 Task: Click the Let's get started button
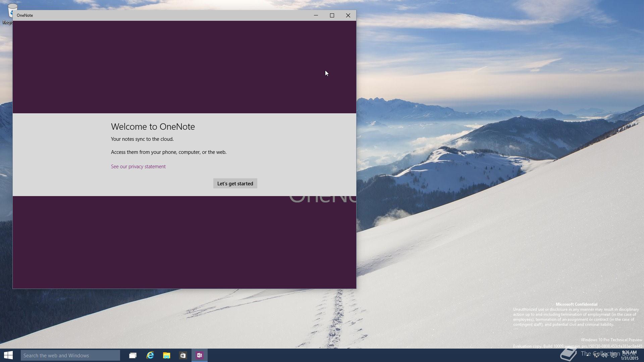[235, 183]
